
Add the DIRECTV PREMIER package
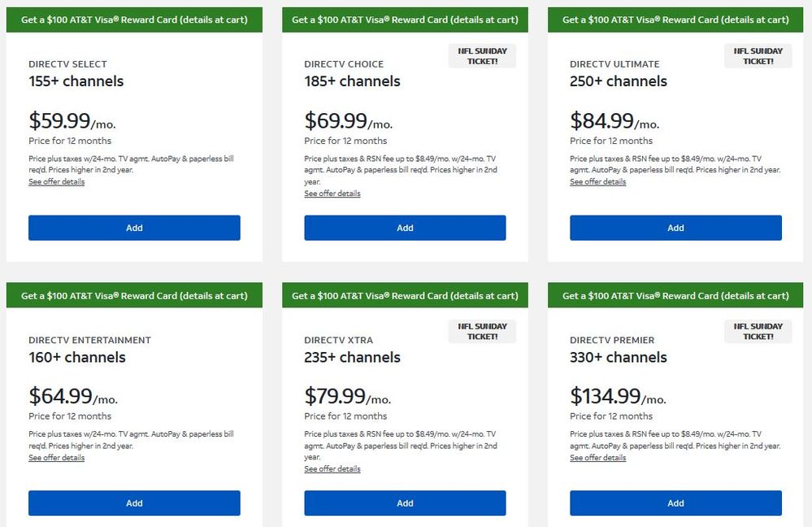675,503
